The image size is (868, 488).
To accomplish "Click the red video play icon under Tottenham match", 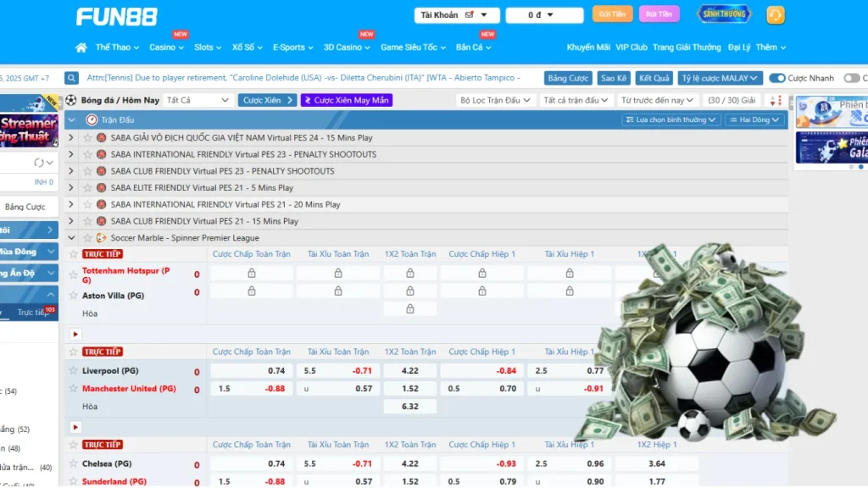I will point(75,335).
